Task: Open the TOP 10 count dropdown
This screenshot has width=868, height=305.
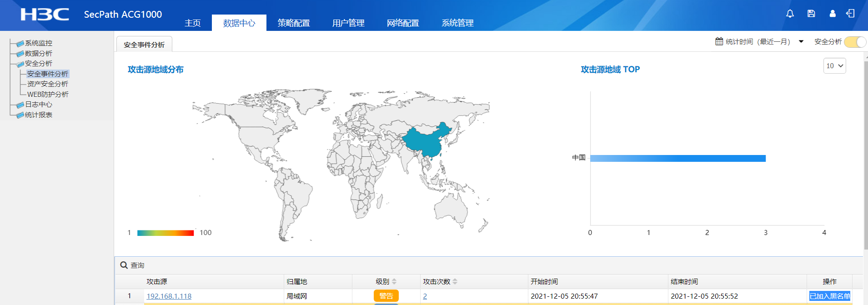Action: 835,66
